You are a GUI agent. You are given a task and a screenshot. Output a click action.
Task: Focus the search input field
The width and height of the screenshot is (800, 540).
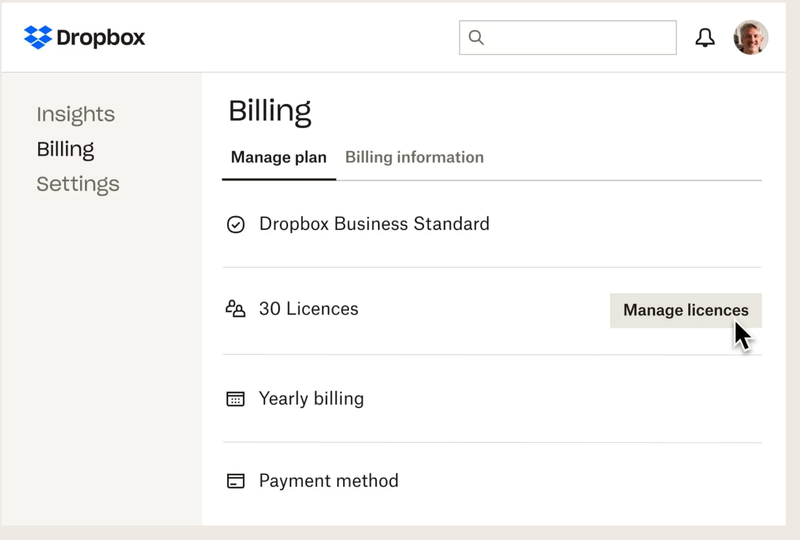click(580, 38)
